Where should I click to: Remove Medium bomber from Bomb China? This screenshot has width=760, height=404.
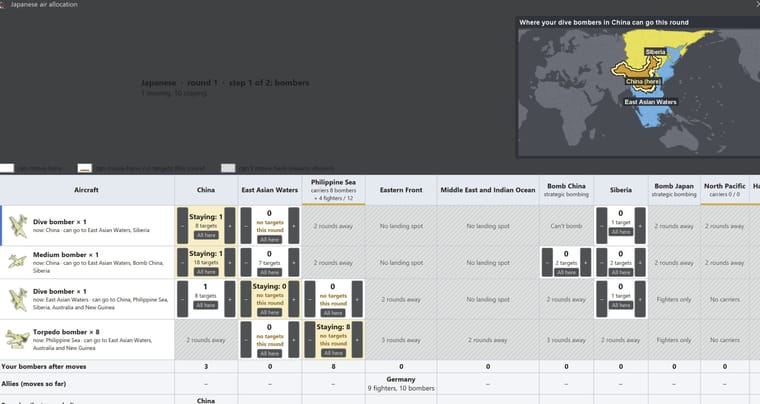(x=547, y=262)
